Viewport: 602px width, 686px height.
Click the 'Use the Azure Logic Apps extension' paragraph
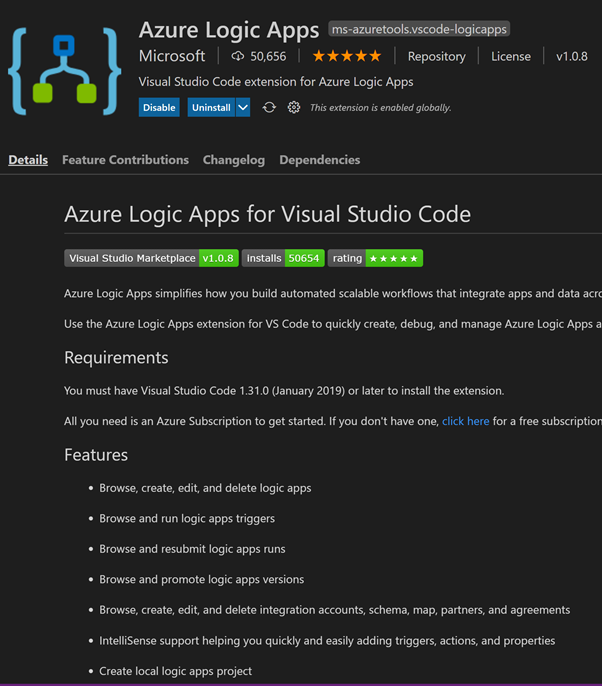333,324
